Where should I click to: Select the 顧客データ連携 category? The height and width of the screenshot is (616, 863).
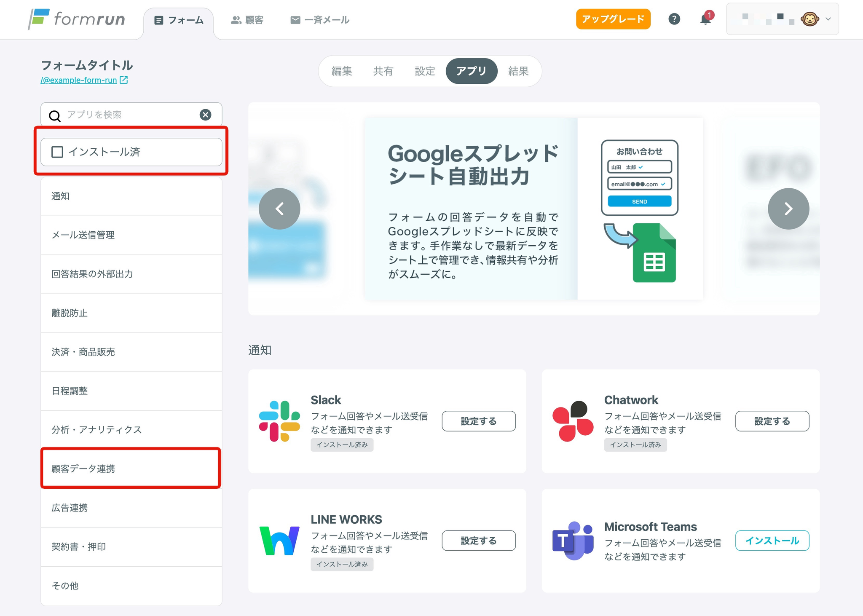coord(131,469)
